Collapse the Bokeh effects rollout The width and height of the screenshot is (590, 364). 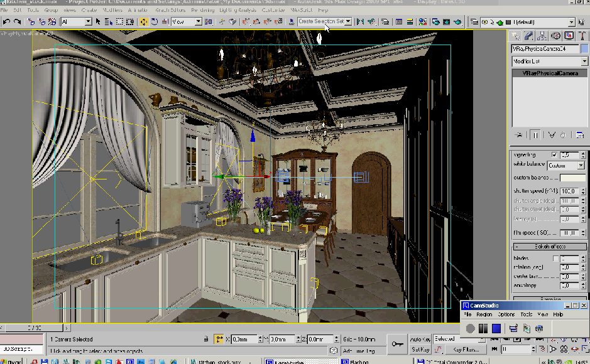[x=550, y=247]
